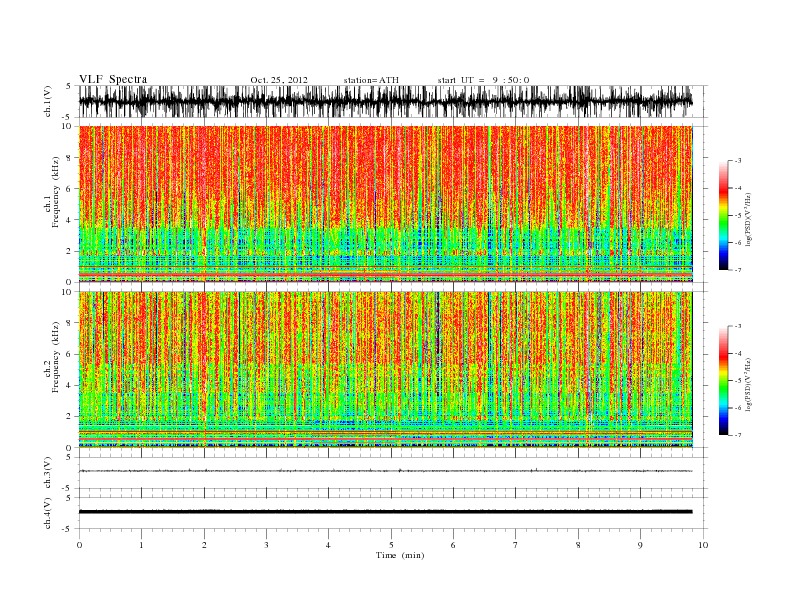792x612 pixels.
Task: Click the ch.1 "Frequency (kHz)" axis label
Action: [x=56, y=192]
